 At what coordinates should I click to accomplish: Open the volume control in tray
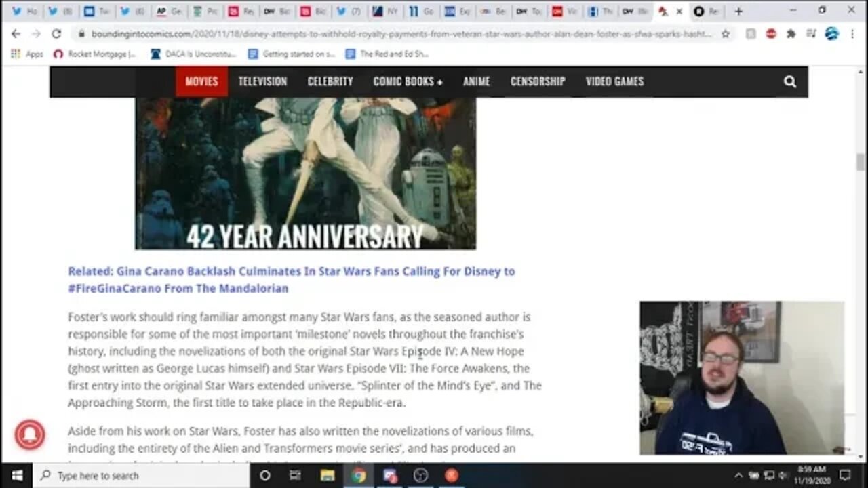[784, 475]
